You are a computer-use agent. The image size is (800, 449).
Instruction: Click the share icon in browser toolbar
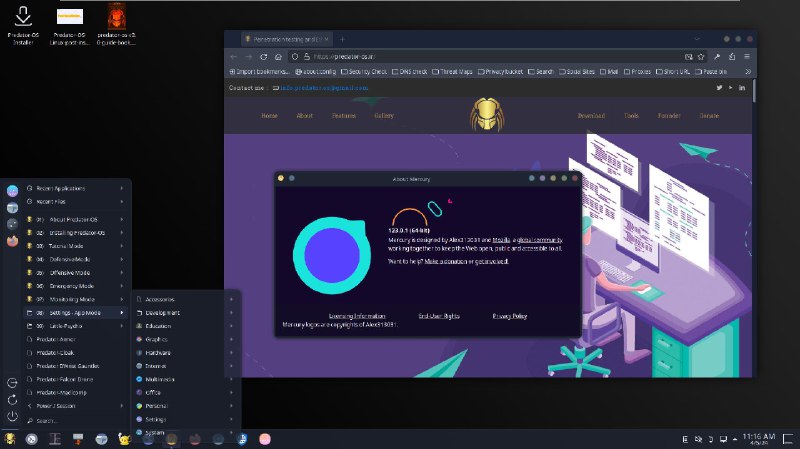tap(732, 57)
